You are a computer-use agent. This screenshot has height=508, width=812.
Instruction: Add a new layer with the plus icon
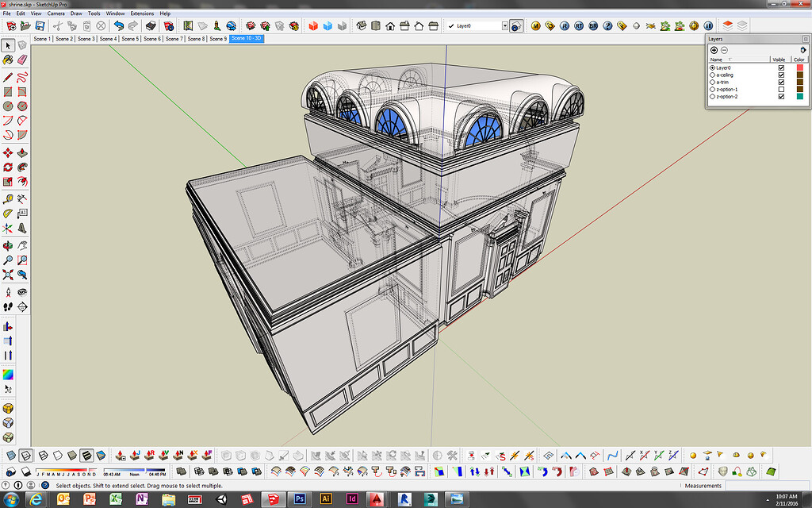pyautogui.click(x=714, y=50)
